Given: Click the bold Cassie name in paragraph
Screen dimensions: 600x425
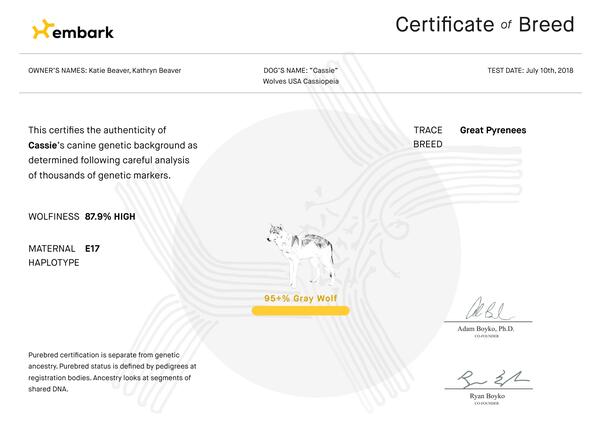Looking at the screenshot, I should [x=42, y=145].
